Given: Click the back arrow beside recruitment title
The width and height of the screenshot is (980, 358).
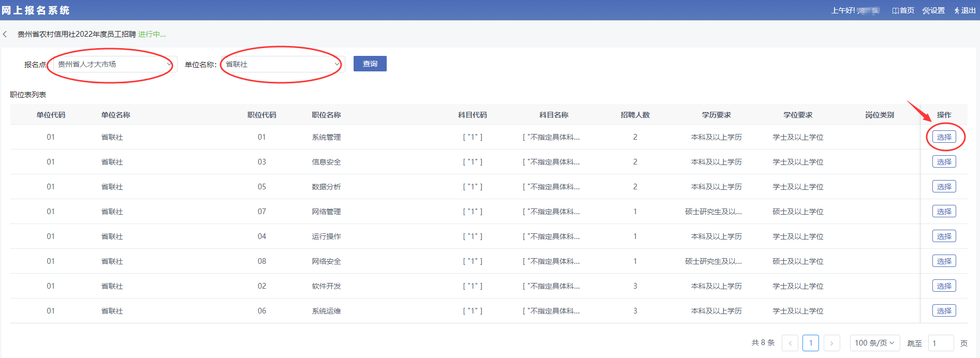Looking at the screenshot, I should tap(5, 34).
